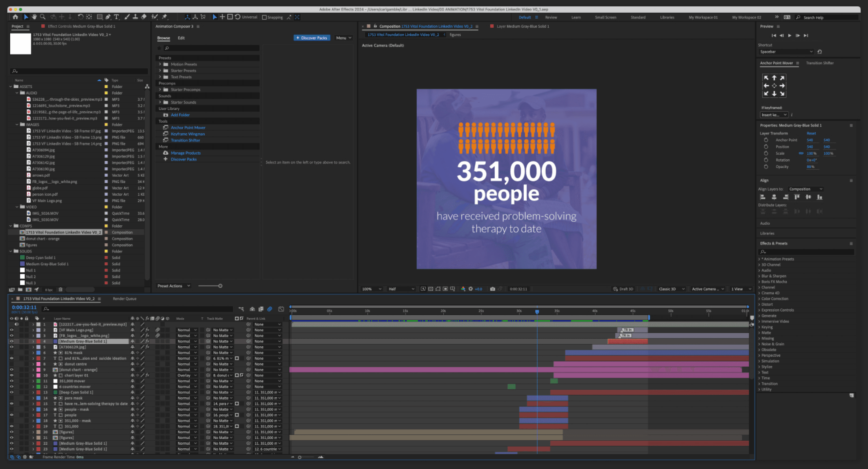Screen dimensions: 868x469
Task: Click the current time indicator field
Action: (24, 307)
